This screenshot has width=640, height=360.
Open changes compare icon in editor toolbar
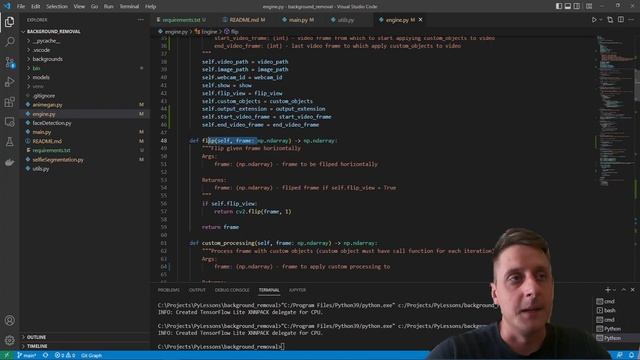pos(610,20)
